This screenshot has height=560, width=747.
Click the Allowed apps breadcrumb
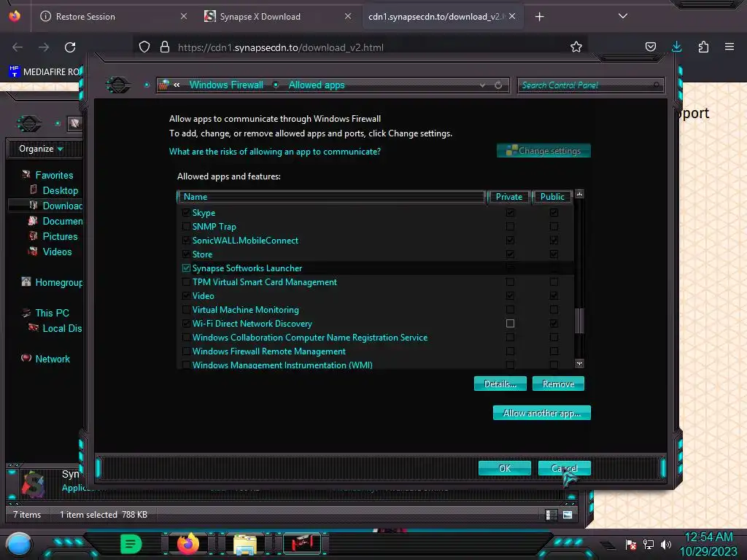[317, 85]
